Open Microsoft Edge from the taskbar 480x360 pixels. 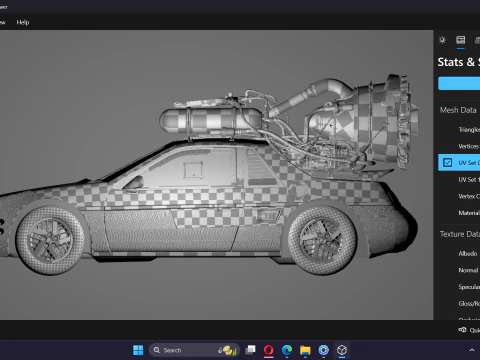287,350
